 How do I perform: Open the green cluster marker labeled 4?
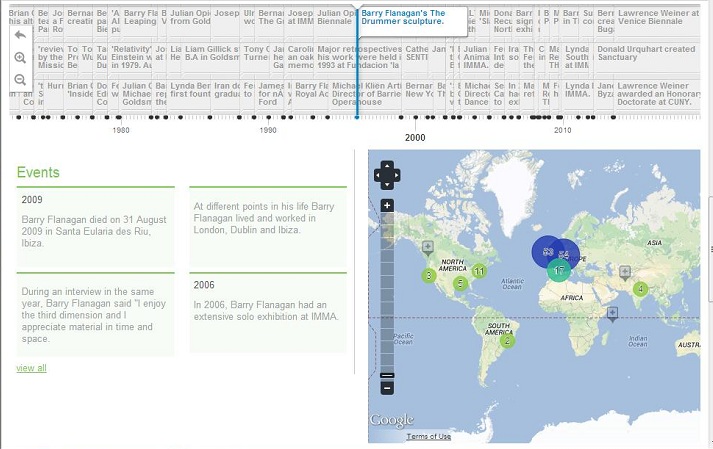[640, 289]
